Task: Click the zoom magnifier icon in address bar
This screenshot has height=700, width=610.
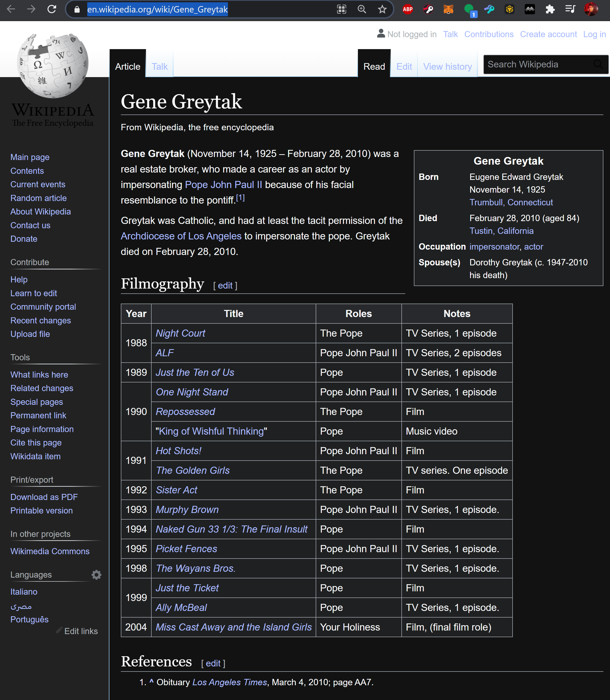Action: (362, 9)
